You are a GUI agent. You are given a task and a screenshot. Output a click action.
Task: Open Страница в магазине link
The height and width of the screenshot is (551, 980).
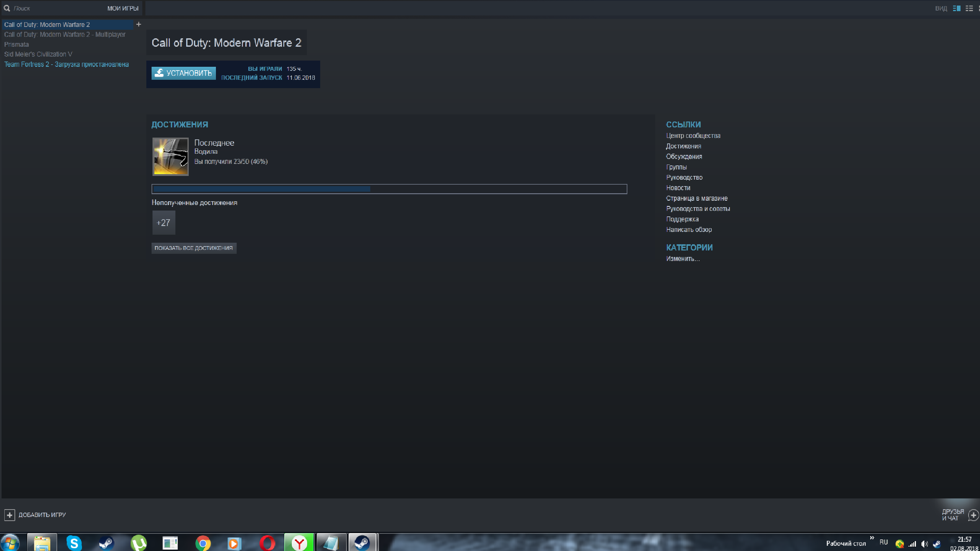(x=697, y=198)
